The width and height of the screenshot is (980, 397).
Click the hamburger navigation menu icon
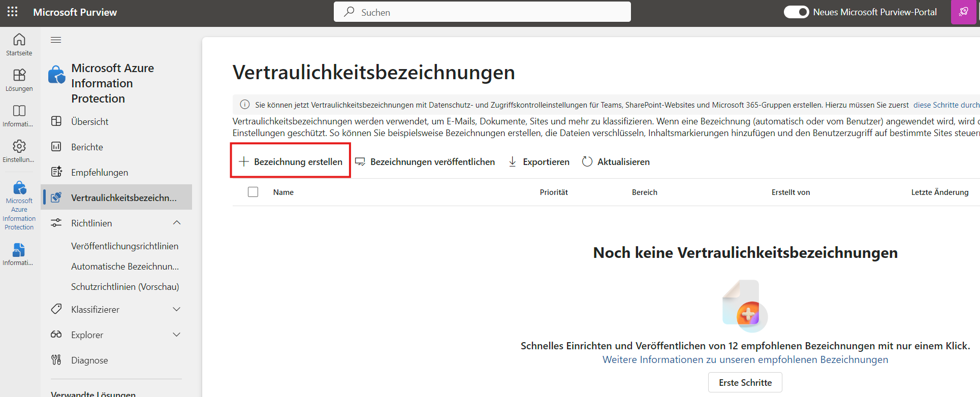tap(56, 40)
